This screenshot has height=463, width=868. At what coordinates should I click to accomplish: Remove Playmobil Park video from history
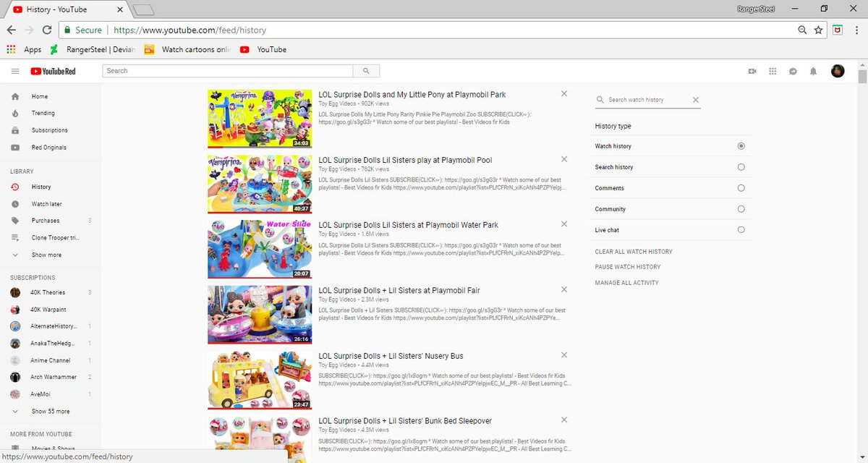point(564,94)
